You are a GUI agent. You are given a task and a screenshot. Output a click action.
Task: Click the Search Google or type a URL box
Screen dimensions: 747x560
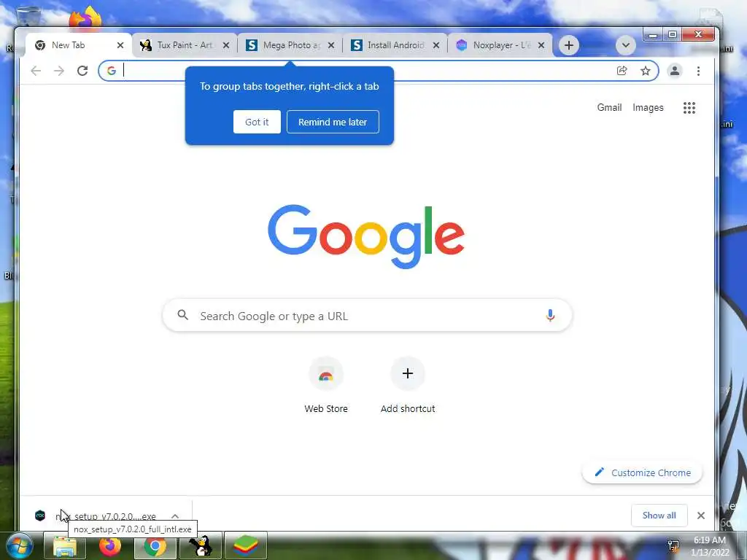click(x=367, y=315)
